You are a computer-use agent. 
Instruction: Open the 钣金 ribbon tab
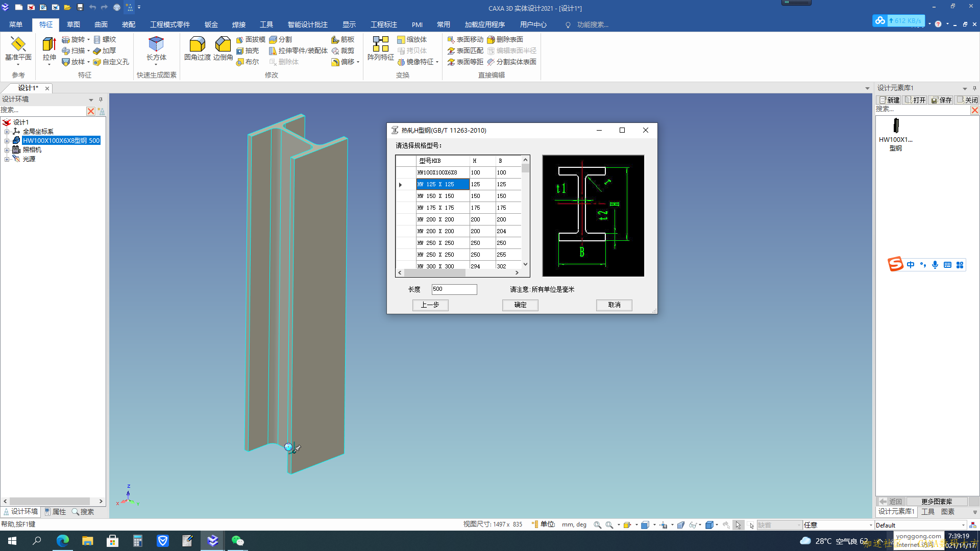(x=211, y=24)
